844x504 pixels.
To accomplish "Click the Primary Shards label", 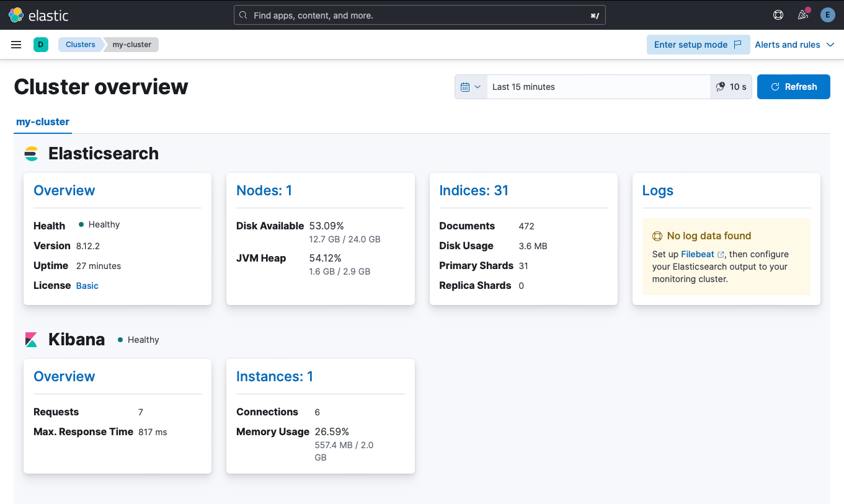I will point(476,265).
